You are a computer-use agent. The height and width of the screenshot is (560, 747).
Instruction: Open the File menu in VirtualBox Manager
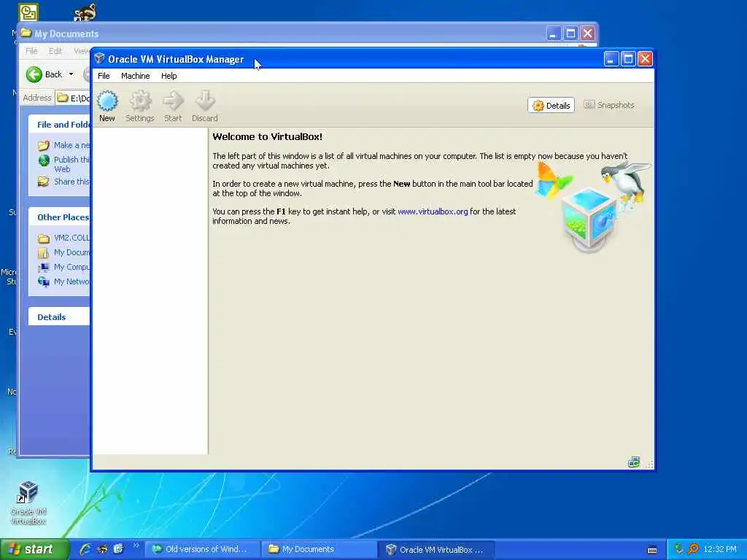tap(104, 76)
